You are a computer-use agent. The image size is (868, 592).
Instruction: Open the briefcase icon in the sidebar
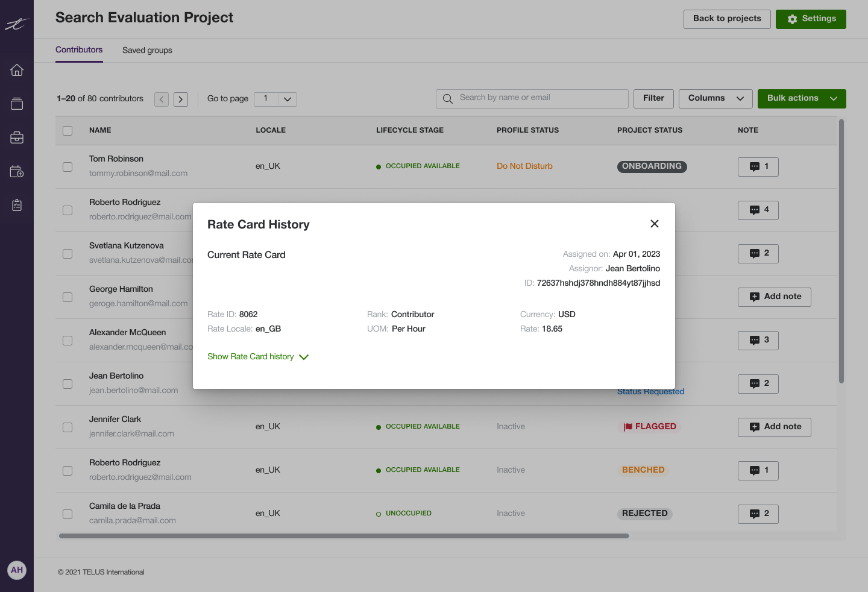16,137
